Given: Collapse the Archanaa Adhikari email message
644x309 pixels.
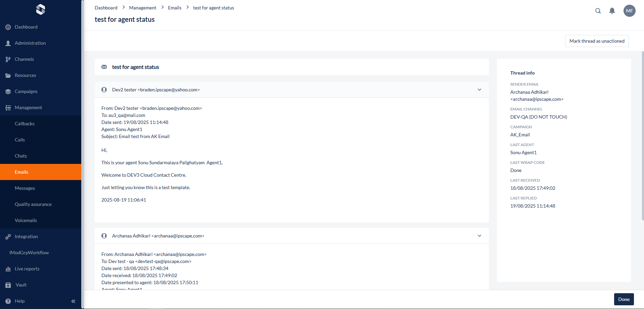Looking at the screenshot, I should click(479, 236).
